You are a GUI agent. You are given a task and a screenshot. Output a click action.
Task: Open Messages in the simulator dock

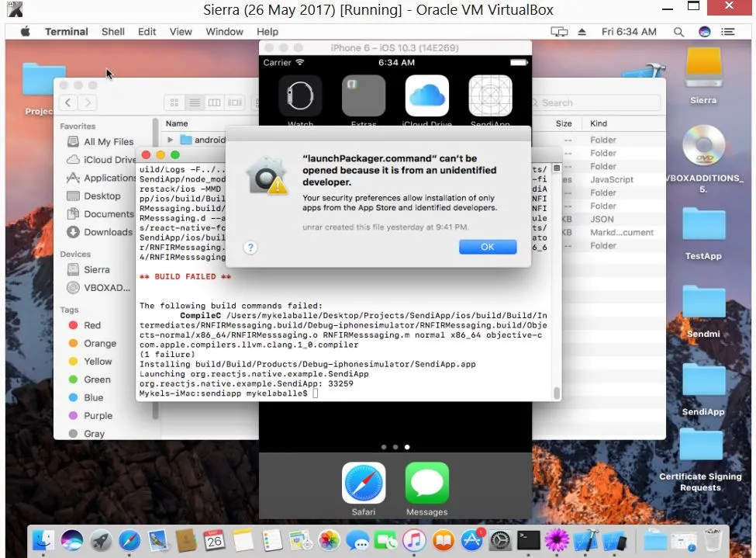[x=426, y=483]
